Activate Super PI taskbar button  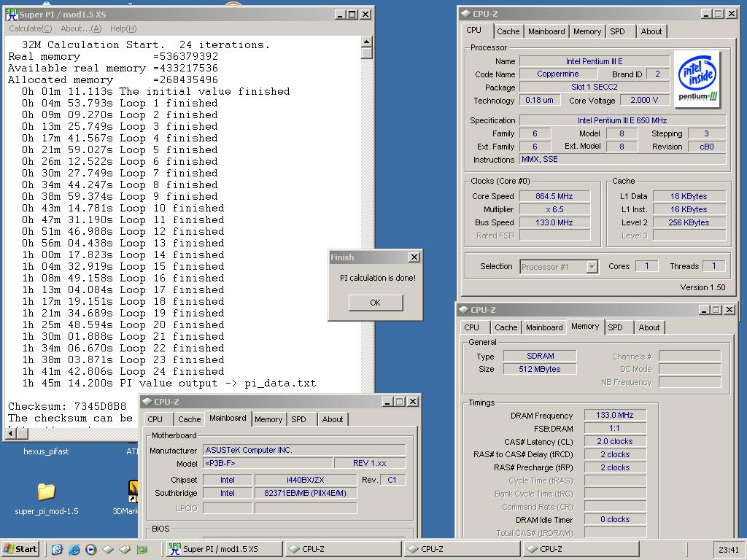click(x=223, y=549)
